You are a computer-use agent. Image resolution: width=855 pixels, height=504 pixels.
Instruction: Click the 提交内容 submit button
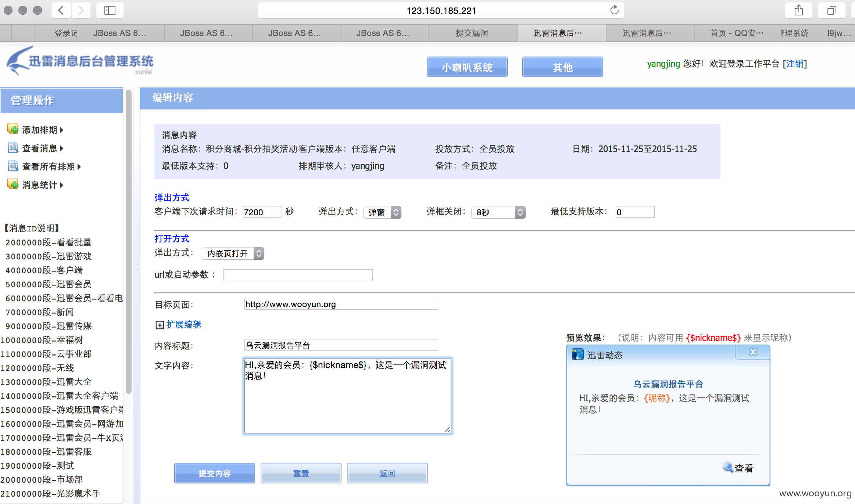pos(215,473)
